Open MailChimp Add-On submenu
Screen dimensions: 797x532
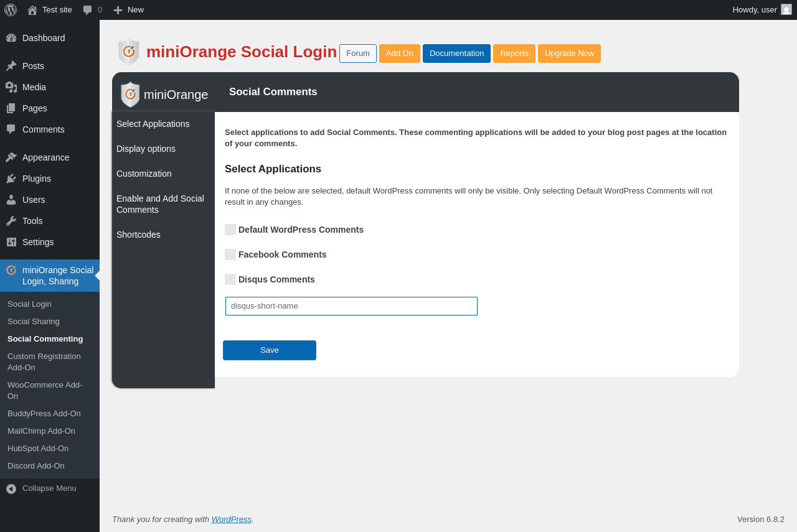click(50, 431)
